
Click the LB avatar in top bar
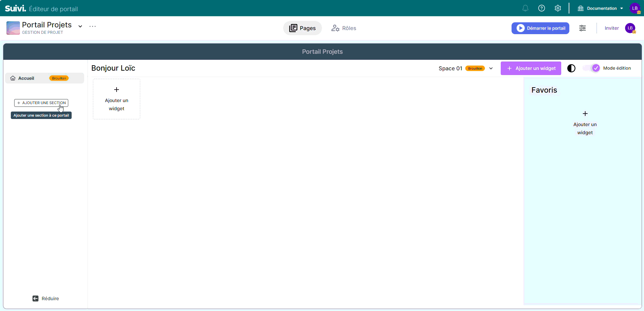coord(635,8)
